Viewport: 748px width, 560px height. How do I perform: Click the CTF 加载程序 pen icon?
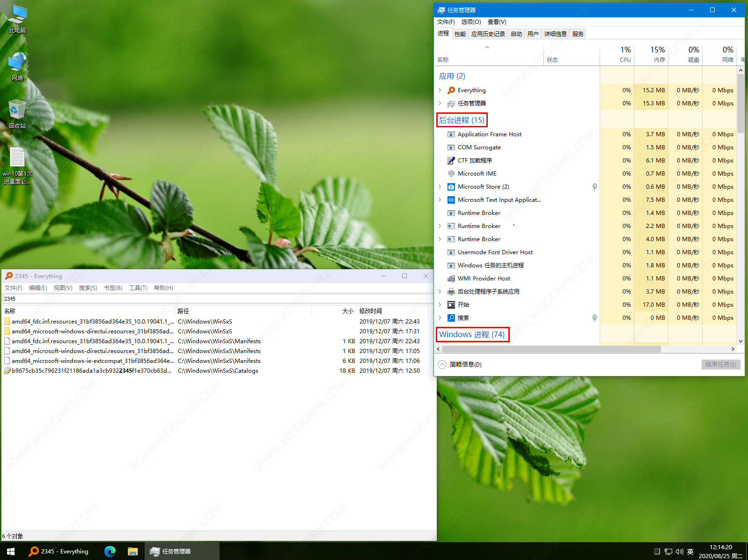point(451,161)
